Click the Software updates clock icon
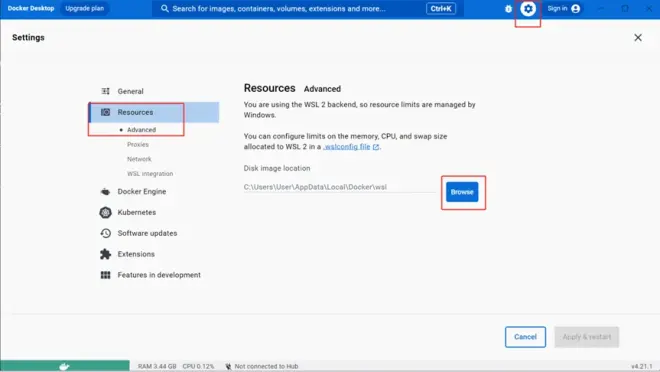Viewport: 660px width, 372px height. [x=105, y=233]
